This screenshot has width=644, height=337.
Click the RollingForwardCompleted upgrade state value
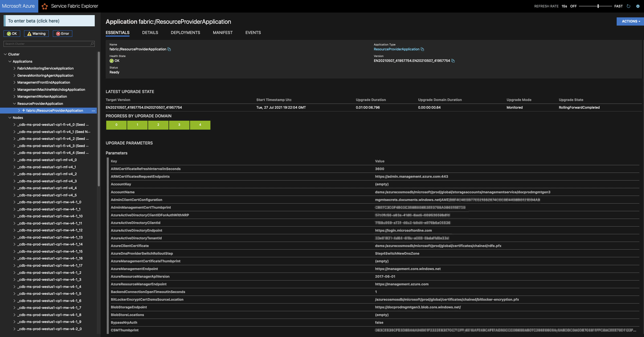[x=579, y=107]
